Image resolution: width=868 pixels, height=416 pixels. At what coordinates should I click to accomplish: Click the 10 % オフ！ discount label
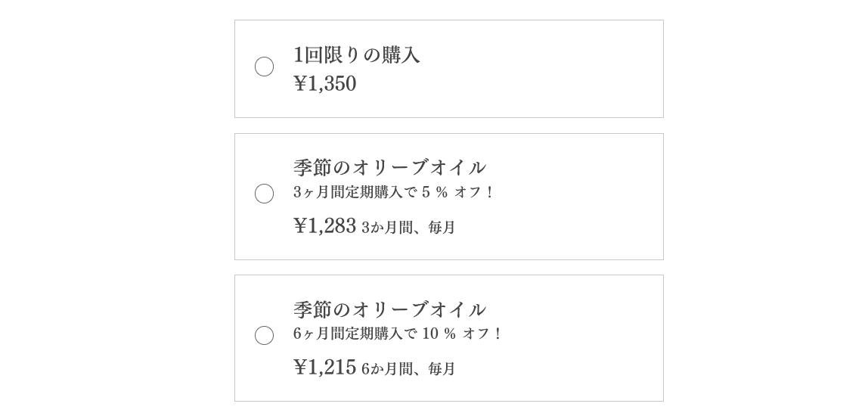pos(461,334)
